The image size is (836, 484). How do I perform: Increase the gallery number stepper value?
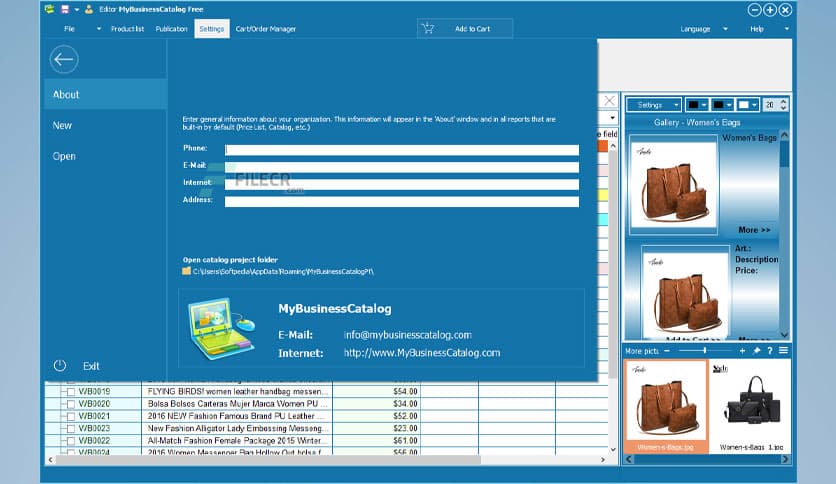tap(783, 102)
